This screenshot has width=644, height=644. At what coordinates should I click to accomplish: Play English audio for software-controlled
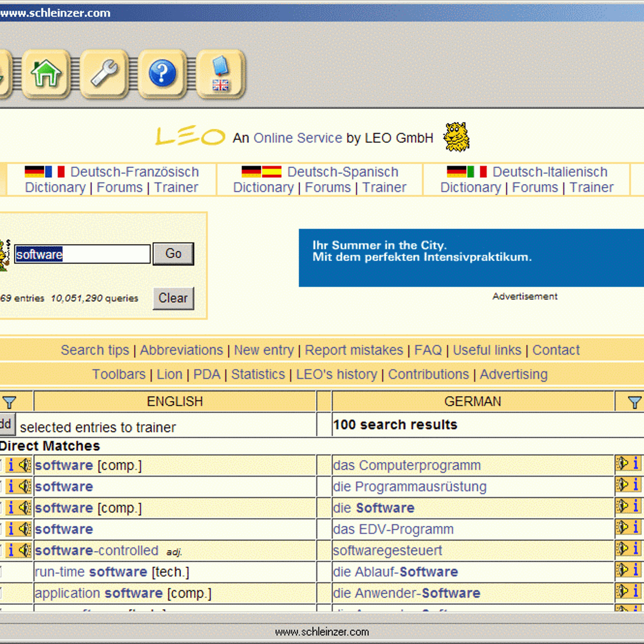tap(24, 550)
